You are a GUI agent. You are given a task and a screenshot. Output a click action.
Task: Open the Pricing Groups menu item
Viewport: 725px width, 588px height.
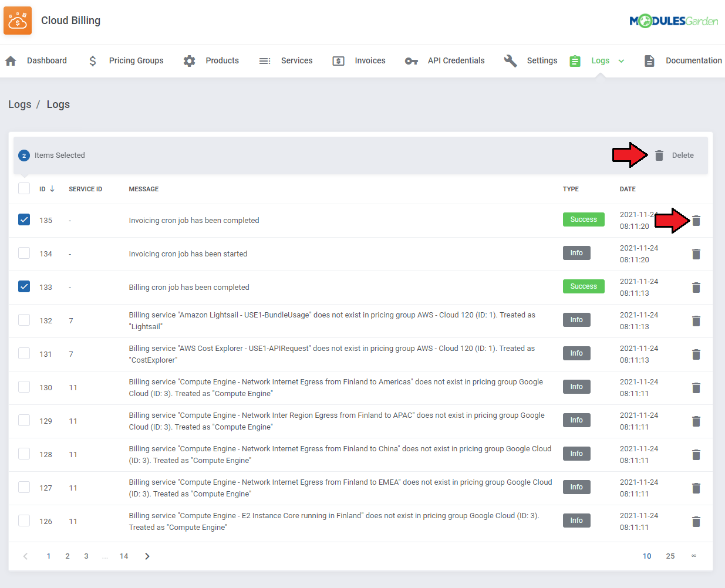tap(136, 60)
